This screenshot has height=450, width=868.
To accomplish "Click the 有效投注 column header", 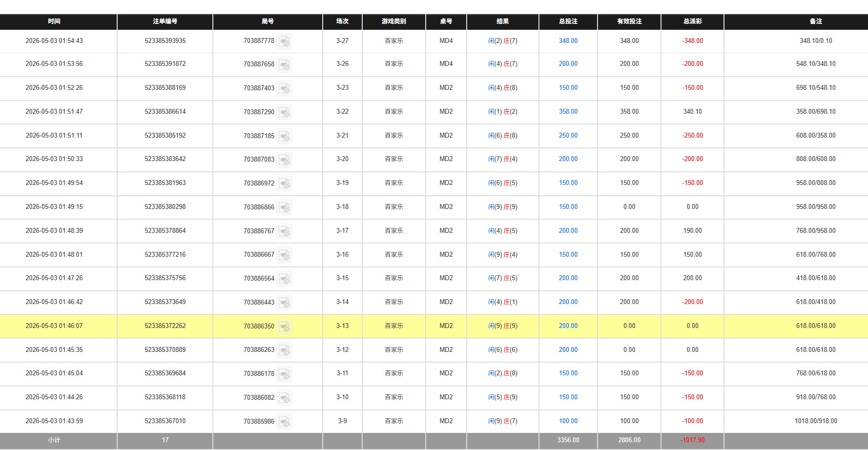I will (629, 21).
